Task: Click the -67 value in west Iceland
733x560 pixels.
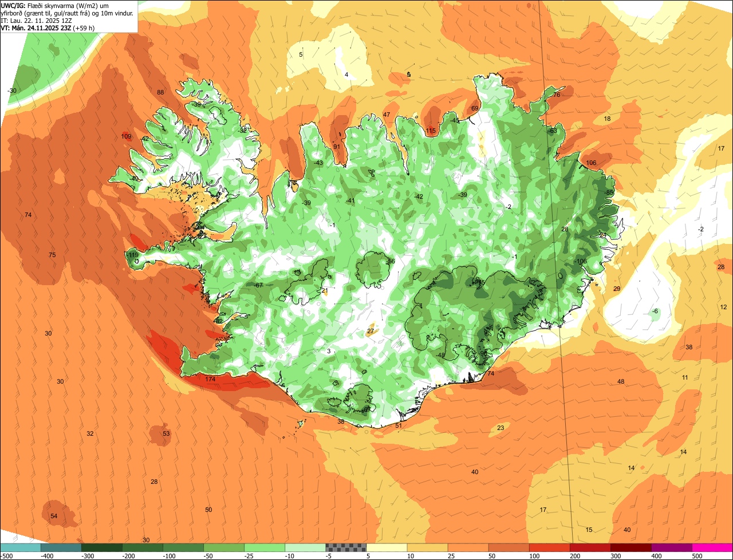Action: (258, 285)
